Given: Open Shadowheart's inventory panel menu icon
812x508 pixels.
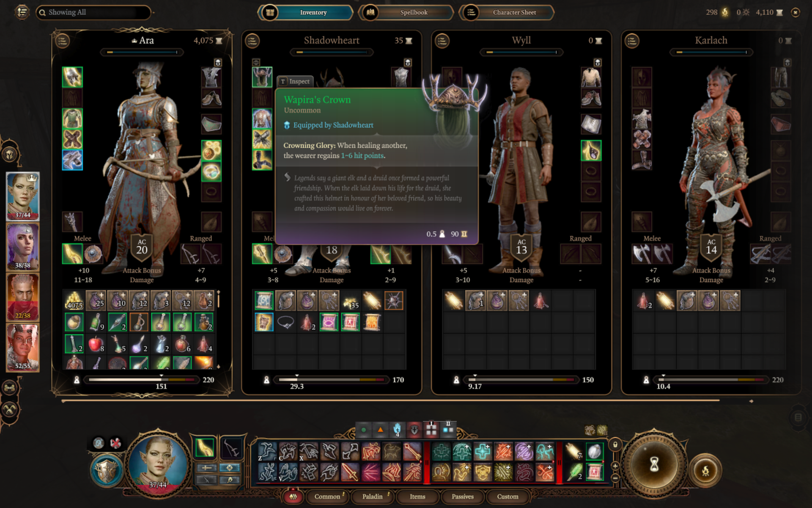Looking at the screenshot, I should pos(252,41).
